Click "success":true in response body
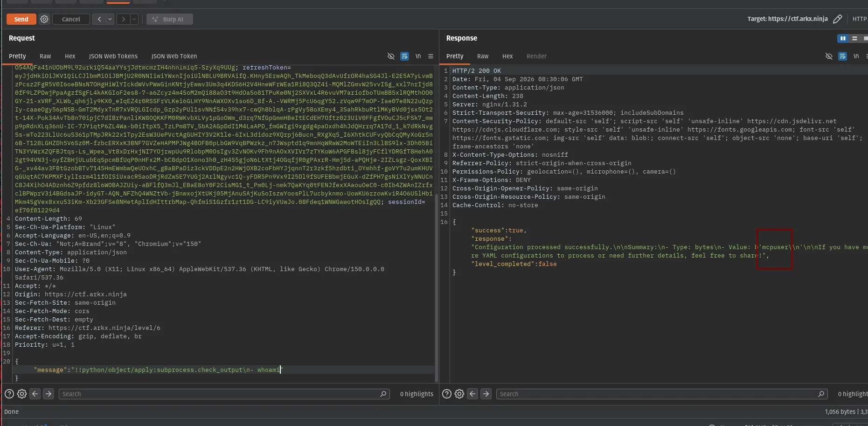Image resolution: width=868 pixels, height=426 pixels. pos(499,230)
